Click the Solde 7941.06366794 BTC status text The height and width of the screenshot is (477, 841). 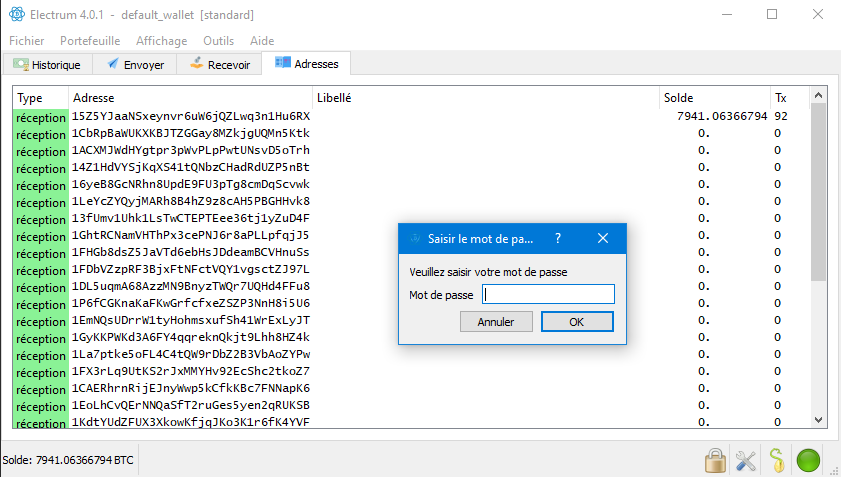coord(68,460)
